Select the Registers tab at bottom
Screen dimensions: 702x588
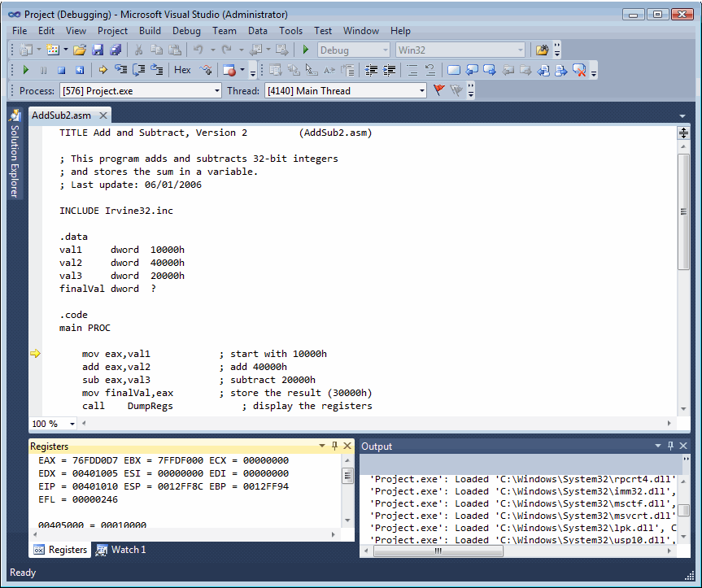click(60, 550)
